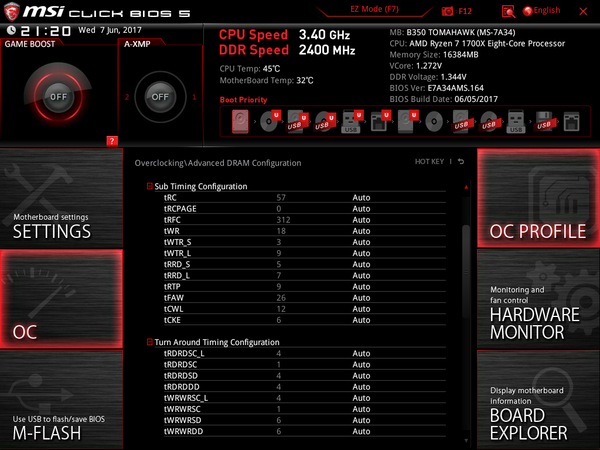Select the legacy USB key boot icon
The height and width of the screenshot is (450, 600).
516,122
